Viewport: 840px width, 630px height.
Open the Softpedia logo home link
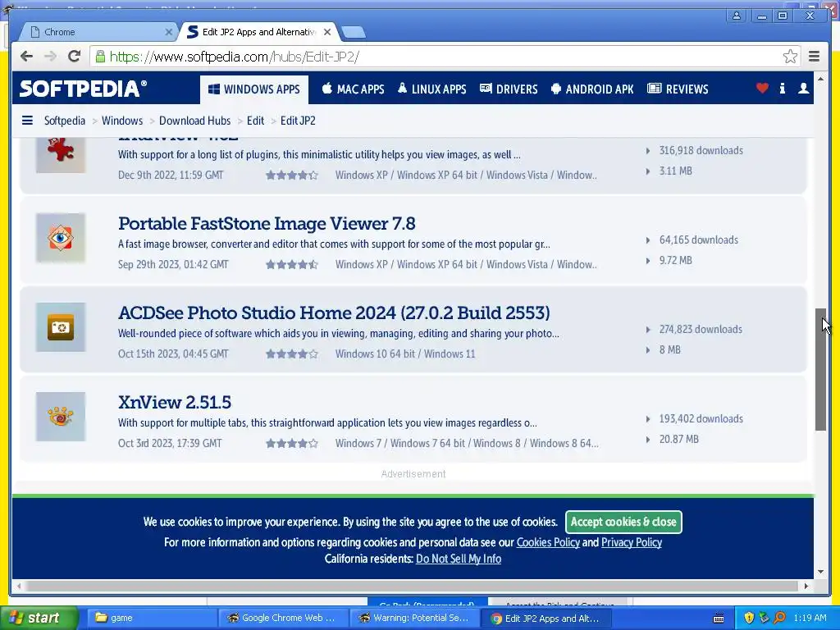point(83,89)
